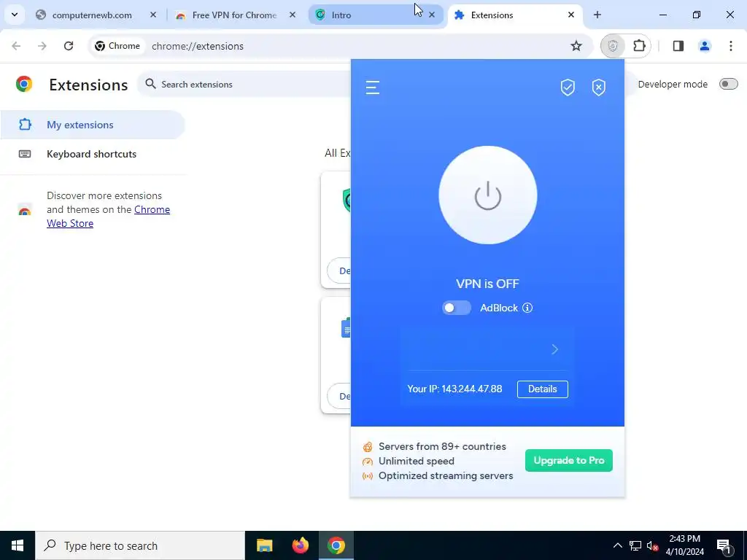Close the Extensions tab
The height and width of the screenshot is (560, 747).
pyautogui.click(x=570, y=15)
